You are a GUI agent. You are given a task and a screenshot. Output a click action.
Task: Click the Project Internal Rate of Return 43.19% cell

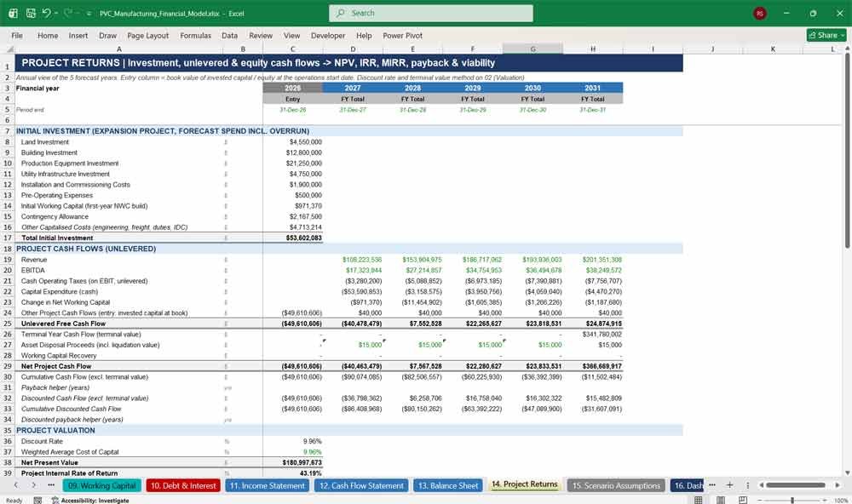click(x=293, y=473)
